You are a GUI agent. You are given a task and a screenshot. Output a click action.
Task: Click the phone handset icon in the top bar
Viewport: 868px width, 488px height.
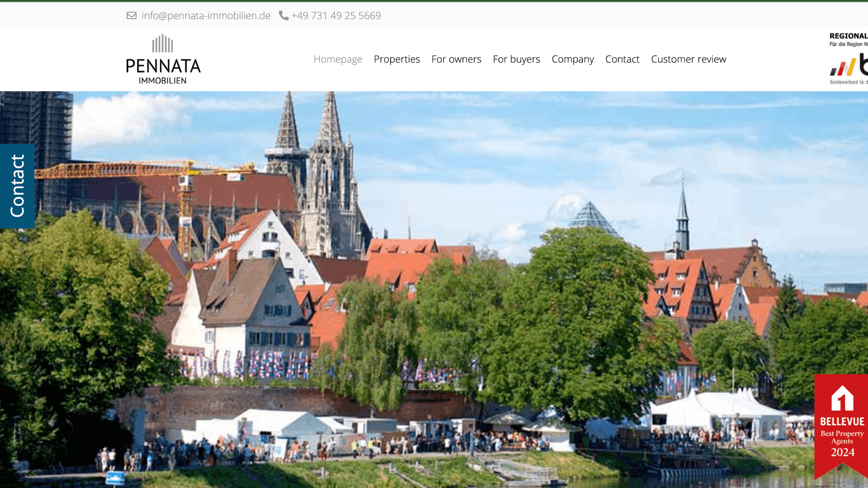point(283,15)
